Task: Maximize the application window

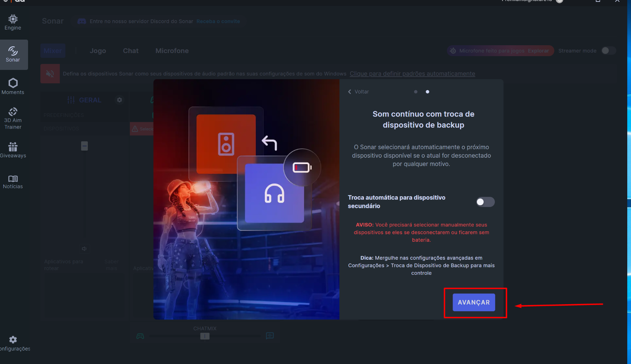Action: click(598, 1)
